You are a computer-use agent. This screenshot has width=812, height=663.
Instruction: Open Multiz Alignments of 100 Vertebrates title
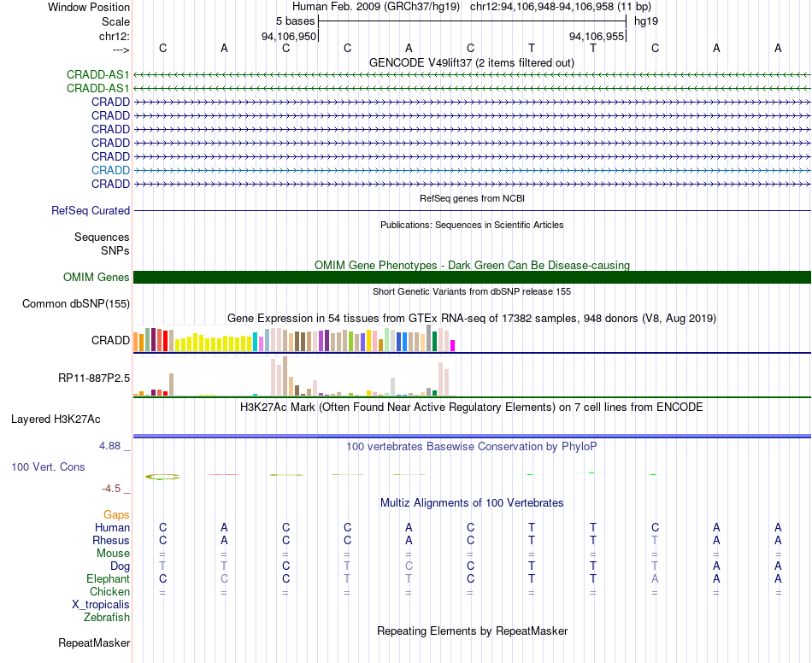(472, 502)
